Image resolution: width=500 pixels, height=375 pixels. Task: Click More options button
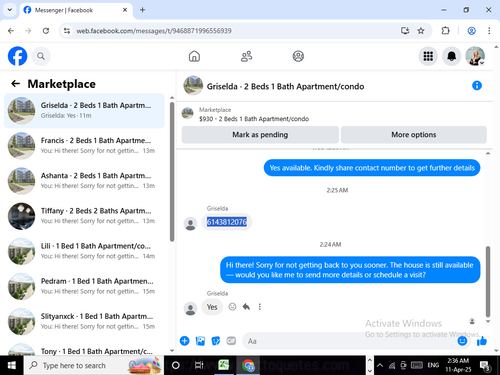coord(414,135)
